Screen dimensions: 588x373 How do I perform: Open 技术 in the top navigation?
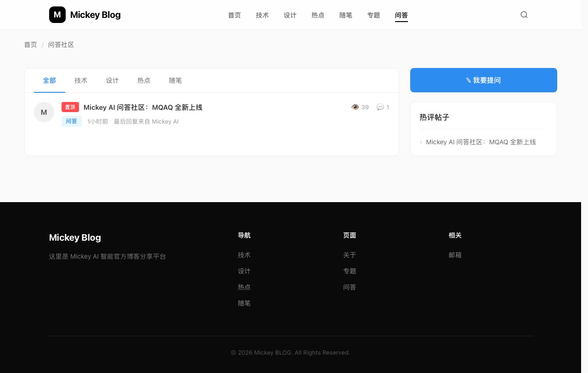click(x=262, y=15)
